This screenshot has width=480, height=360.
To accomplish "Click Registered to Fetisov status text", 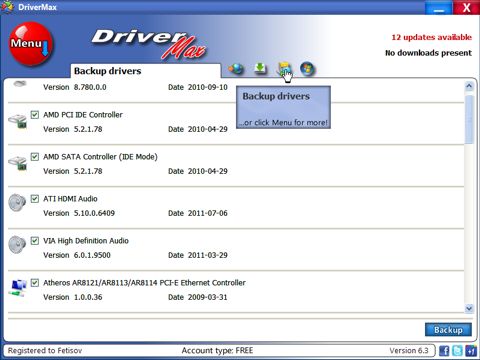I will coord(45,350).
